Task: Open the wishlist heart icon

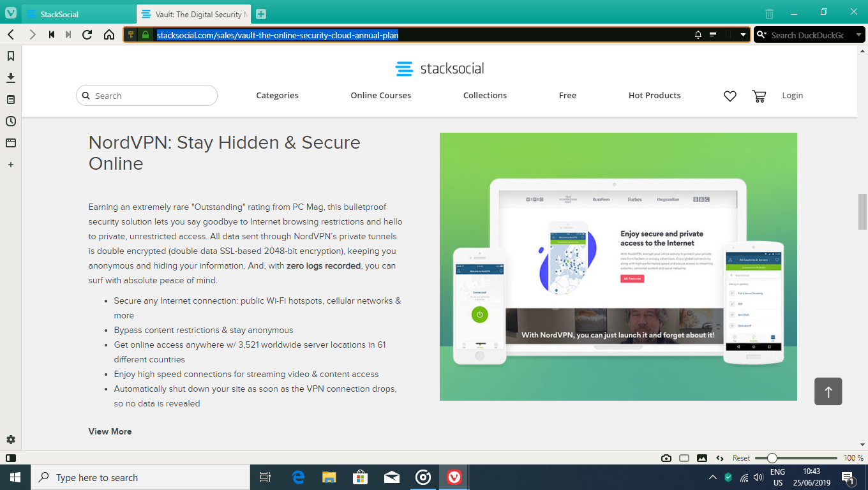Action: [730, 96]
